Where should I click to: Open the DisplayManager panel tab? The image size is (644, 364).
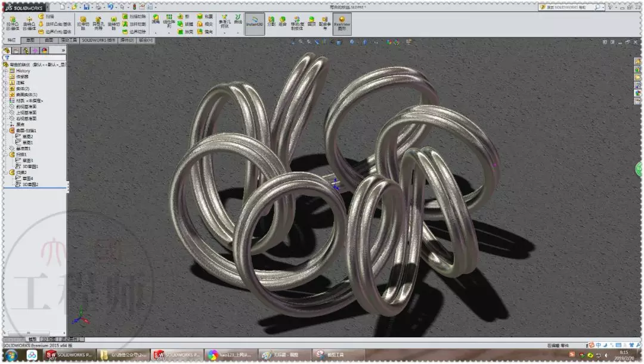[x=45, y=51]
